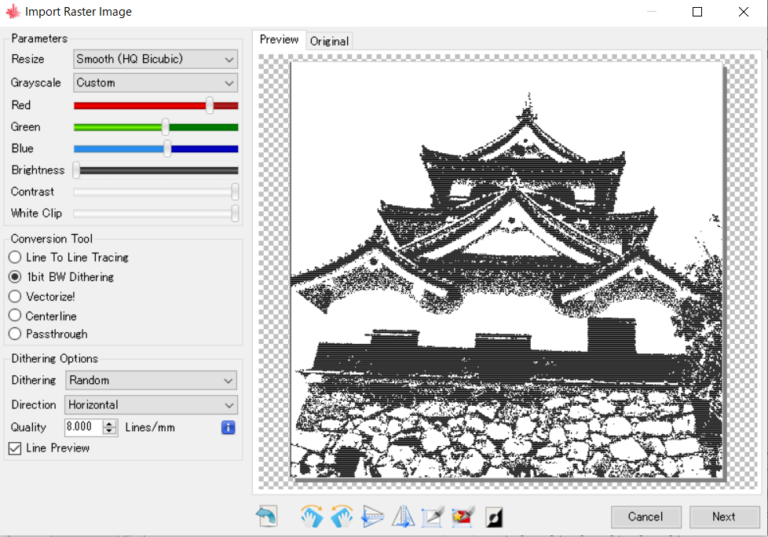Click the star auto-crop icon
Screen dimensions: 768x537
click(462, 516)
